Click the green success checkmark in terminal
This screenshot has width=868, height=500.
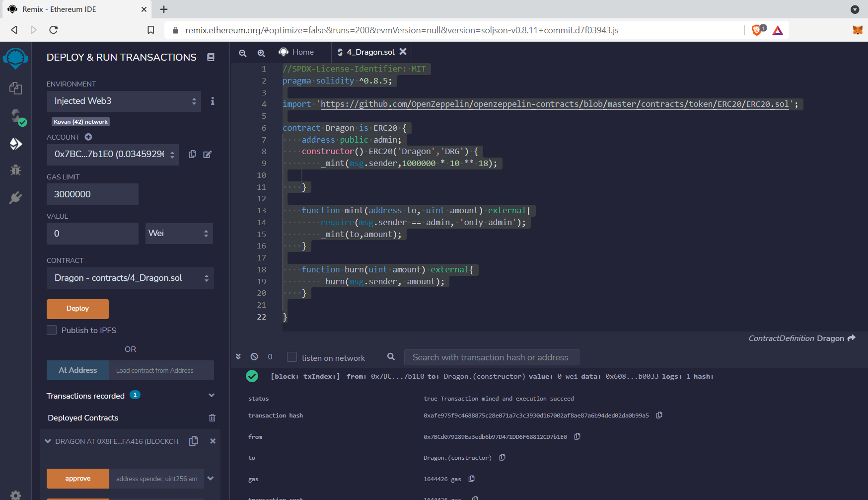coord(252,376)
